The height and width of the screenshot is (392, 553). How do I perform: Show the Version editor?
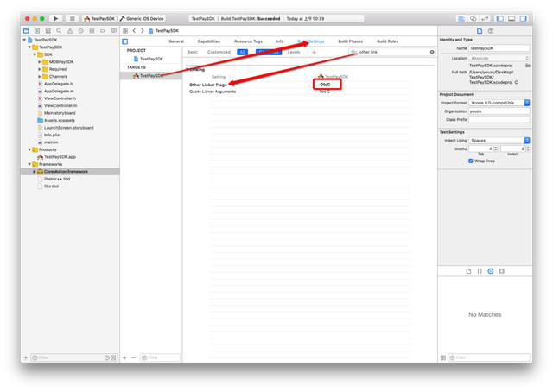click(486, 19)
